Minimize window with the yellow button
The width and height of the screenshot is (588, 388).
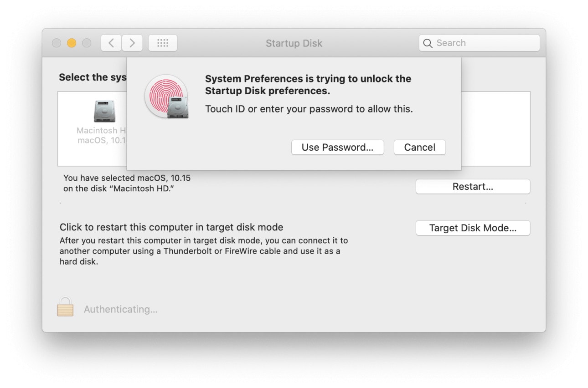click(72, 43)
